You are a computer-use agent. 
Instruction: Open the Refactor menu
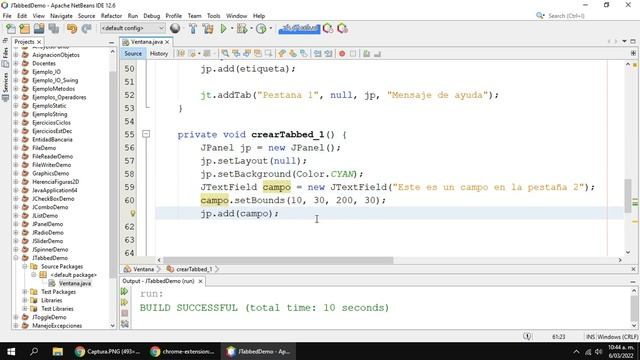tap(111, 16)
